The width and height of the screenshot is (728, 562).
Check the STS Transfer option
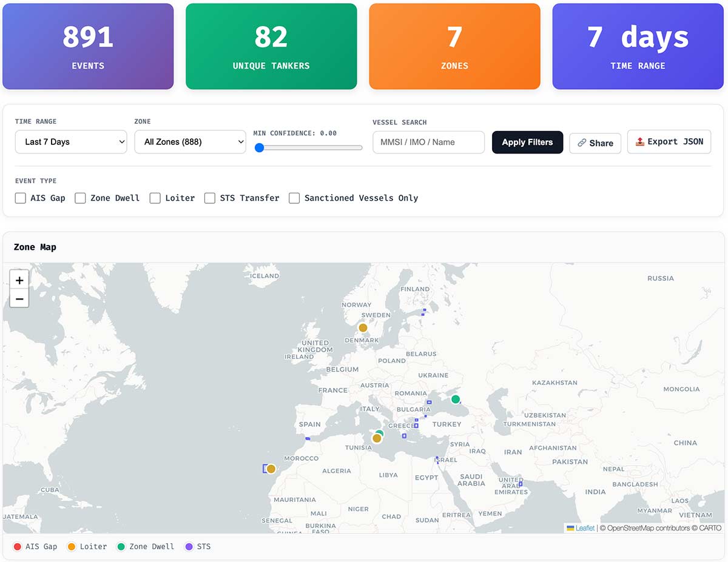click(210, 198)
